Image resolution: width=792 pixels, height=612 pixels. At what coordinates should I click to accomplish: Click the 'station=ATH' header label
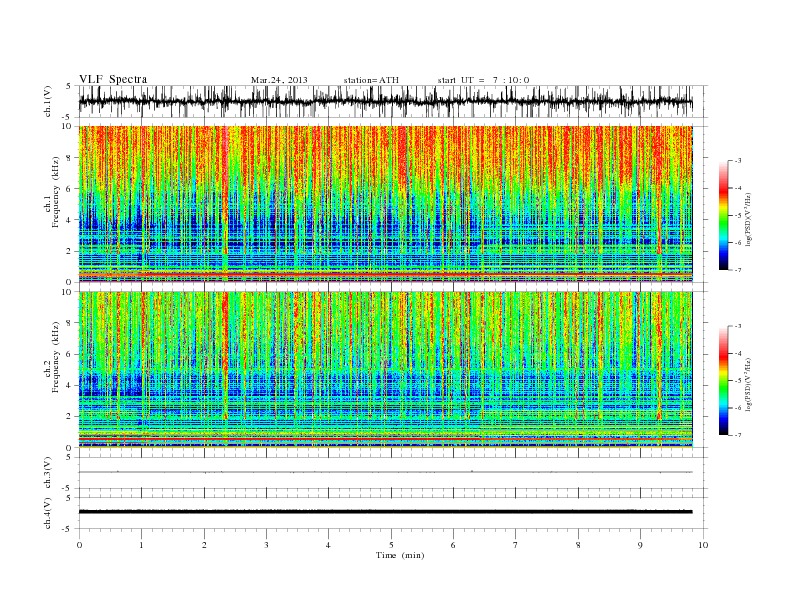coord(371,80)
